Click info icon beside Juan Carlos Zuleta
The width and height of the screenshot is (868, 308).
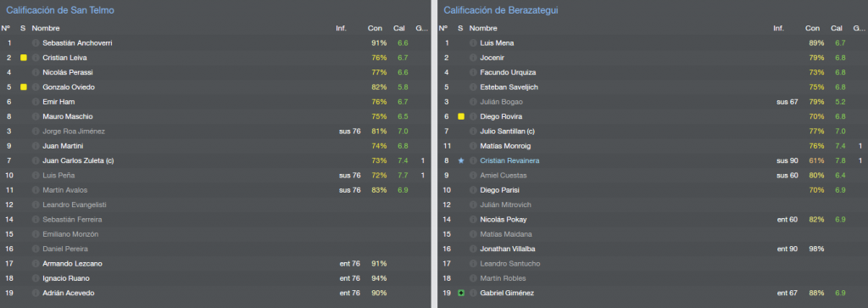[36, 160]
